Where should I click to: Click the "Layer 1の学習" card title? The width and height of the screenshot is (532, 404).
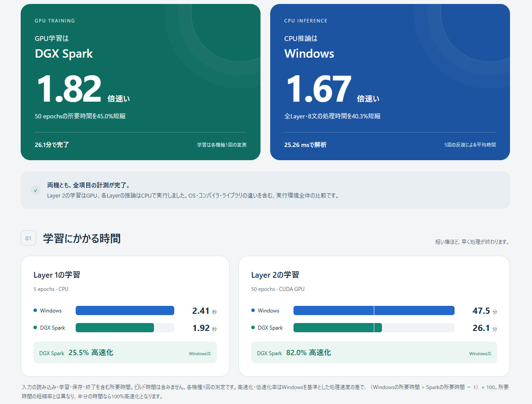57,275
